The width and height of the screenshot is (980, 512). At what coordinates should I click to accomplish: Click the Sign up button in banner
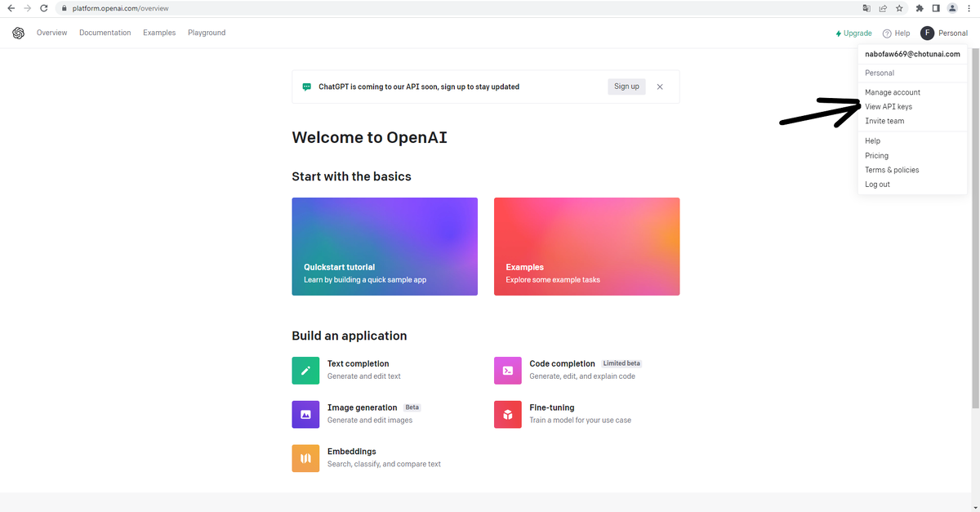pos(626,87)
